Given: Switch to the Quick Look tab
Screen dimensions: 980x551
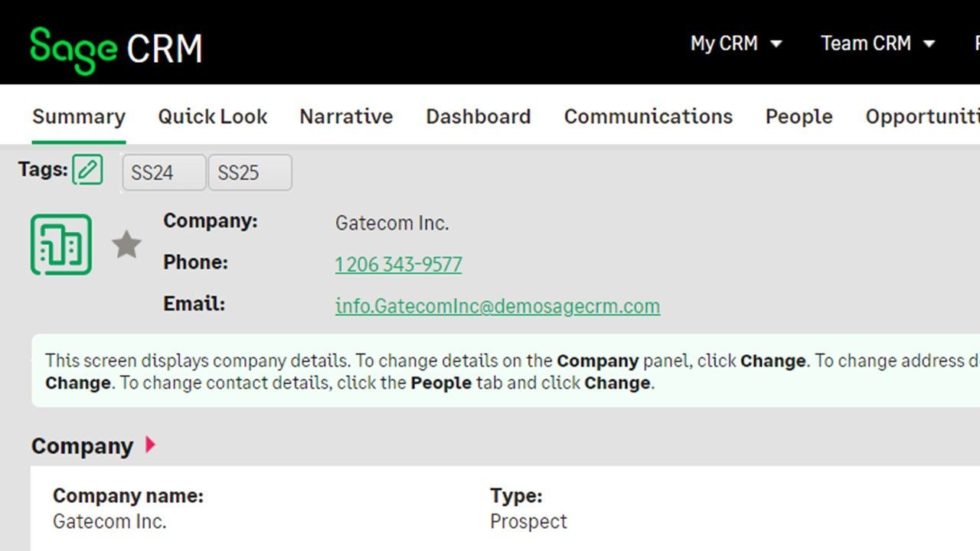Looking at the screenshot, I should point(213,116).
